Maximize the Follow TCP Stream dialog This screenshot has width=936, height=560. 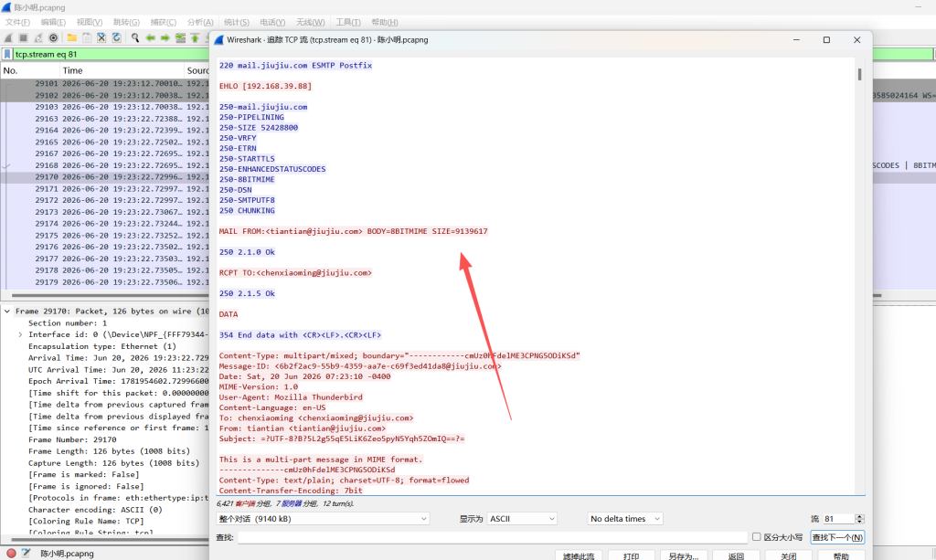coord(826,40)
